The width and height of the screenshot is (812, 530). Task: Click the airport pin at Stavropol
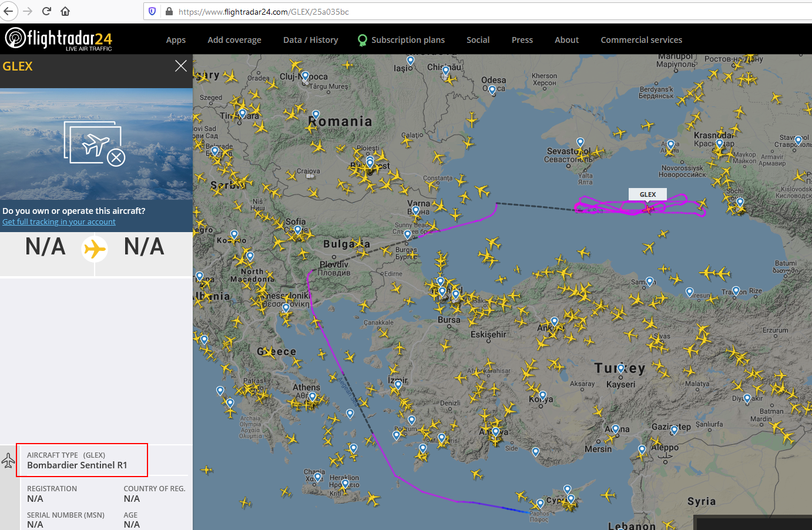click(x=798, y=140)
